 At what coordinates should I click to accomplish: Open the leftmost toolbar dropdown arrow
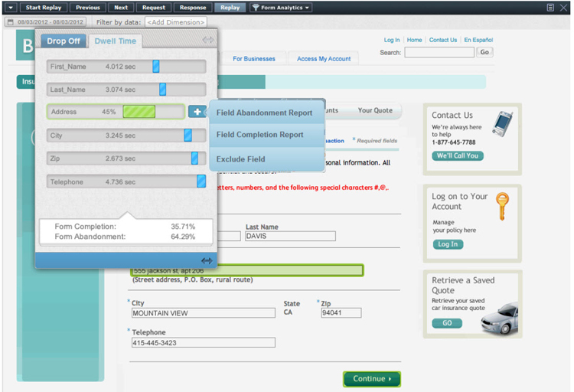pyautogui.click(x=10, y=8)
